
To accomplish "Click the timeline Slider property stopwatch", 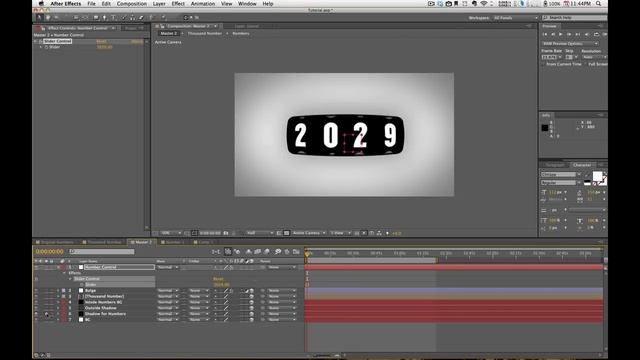I will 82,284.
